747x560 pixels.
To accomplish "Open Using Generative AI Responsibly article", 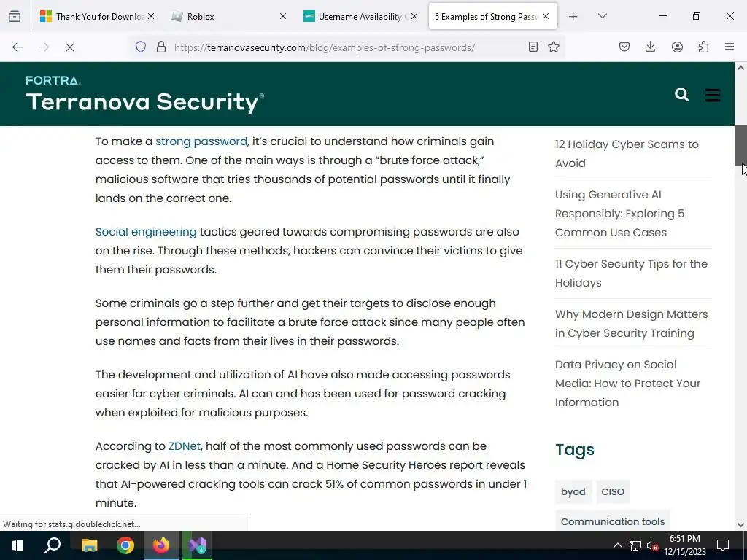I will pos(620,214).
